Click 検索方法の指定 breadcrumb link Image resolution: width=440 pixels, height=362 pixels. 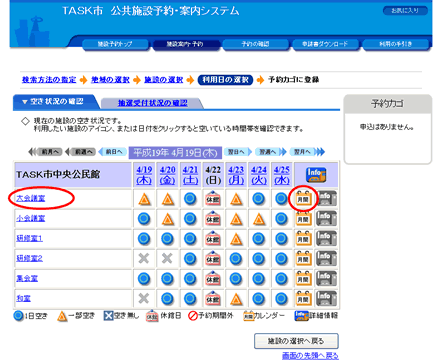click(49, 80)
